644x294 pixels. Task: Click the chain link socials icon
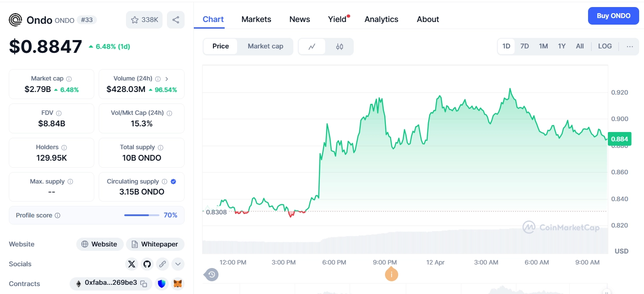click(x=162, y=264)
